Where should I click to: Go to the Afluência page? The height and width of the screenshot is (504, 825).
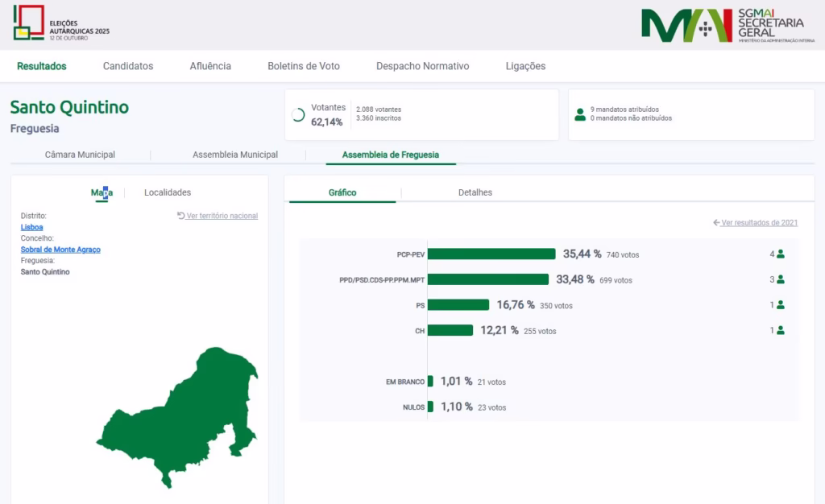[210, 66]
